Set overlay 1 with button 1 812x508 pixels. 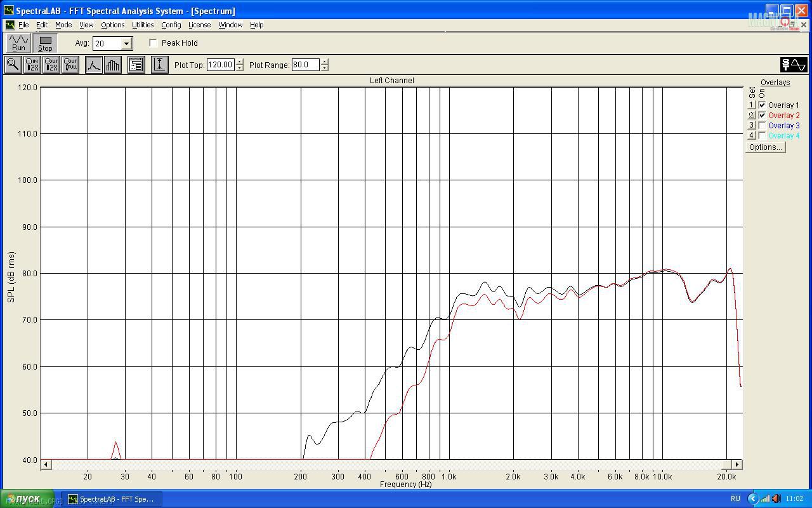pos(752,105)
